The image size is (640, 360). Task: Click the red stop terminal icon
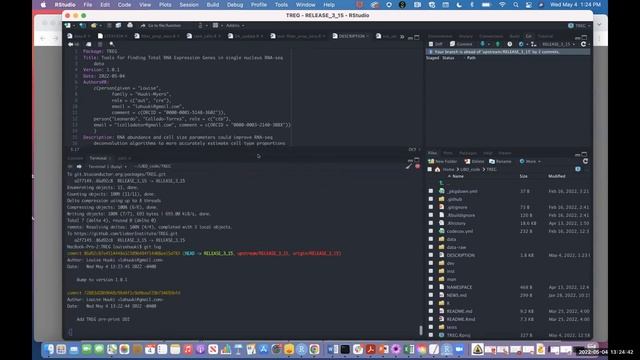pyautogui.click(x=417, y=166)
